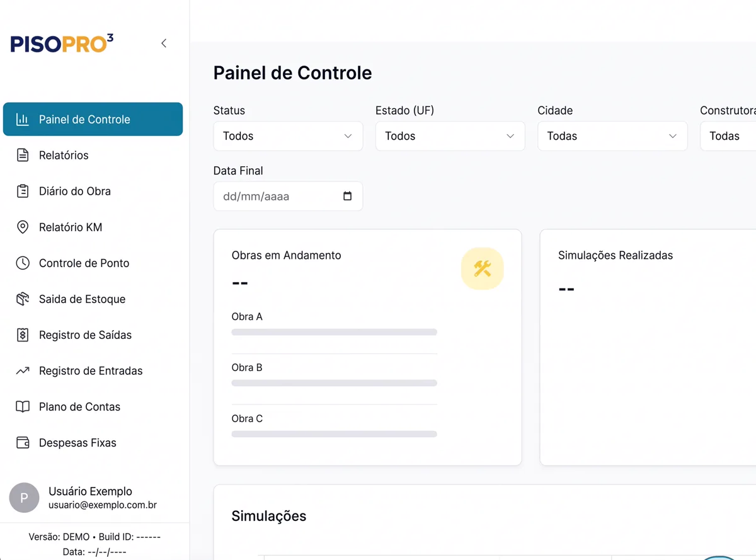
Task: Open the Cidade dropdown
Action: click(612, 136)
